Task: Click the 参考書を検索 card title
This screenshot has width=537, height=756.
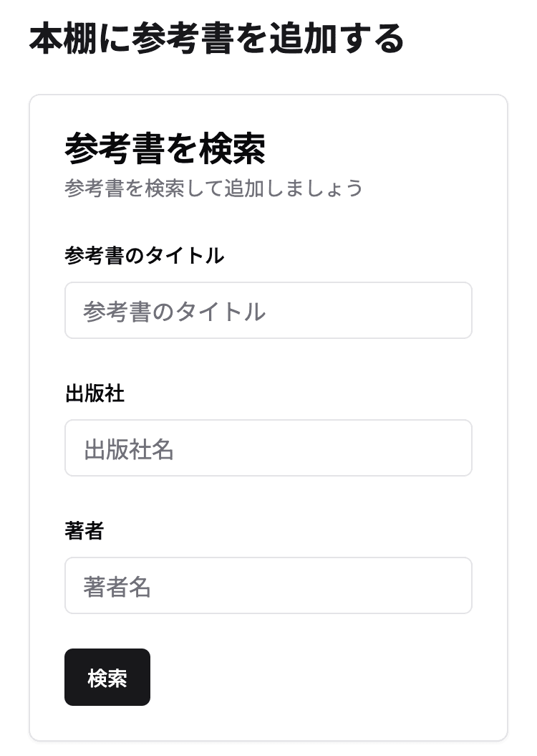Action: (x=165, y=149)
